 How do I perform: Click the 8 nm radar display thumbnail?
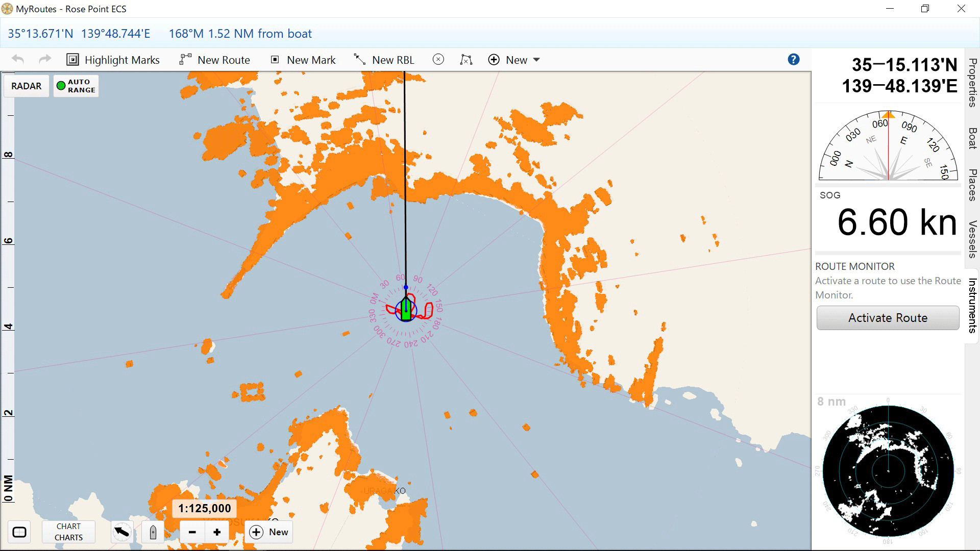tap(888, 470)
